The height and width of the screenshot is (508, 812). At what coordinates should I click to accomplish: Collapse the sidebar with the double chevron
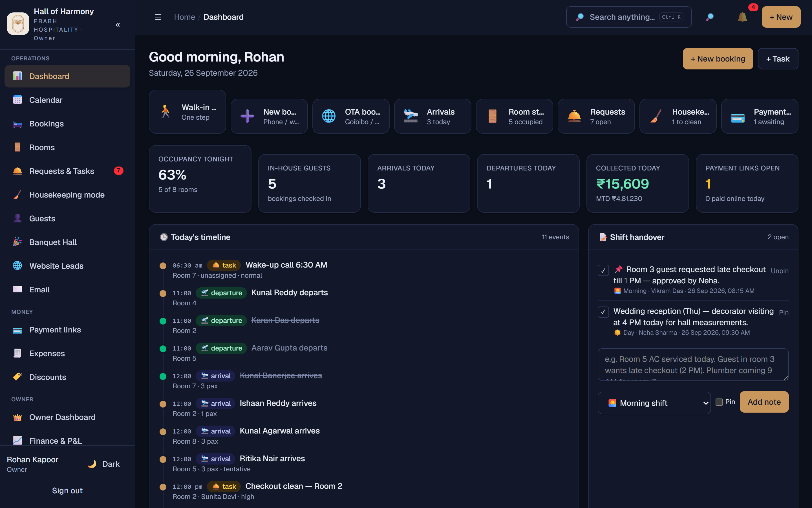coord(118,25)
